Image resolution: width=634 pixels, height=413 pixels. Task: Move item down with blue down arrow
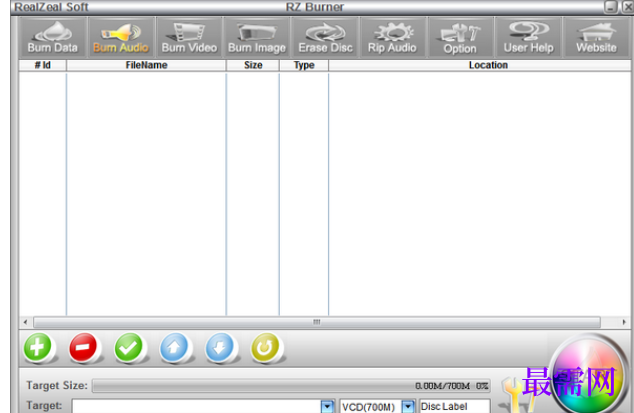(220, 347)
